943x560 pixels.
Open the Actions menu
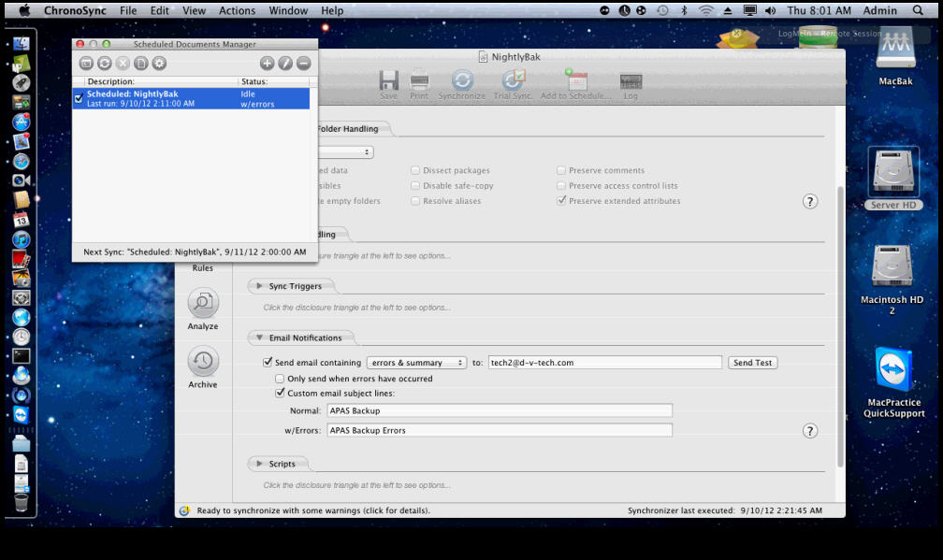point(237,10)
